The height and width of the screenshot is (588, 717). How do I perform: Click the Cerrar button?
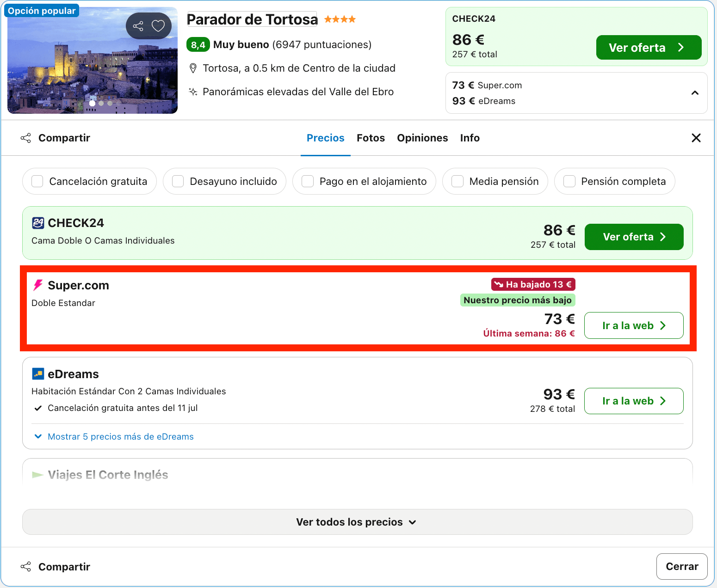pyautogui.click(x=682, y=566)
